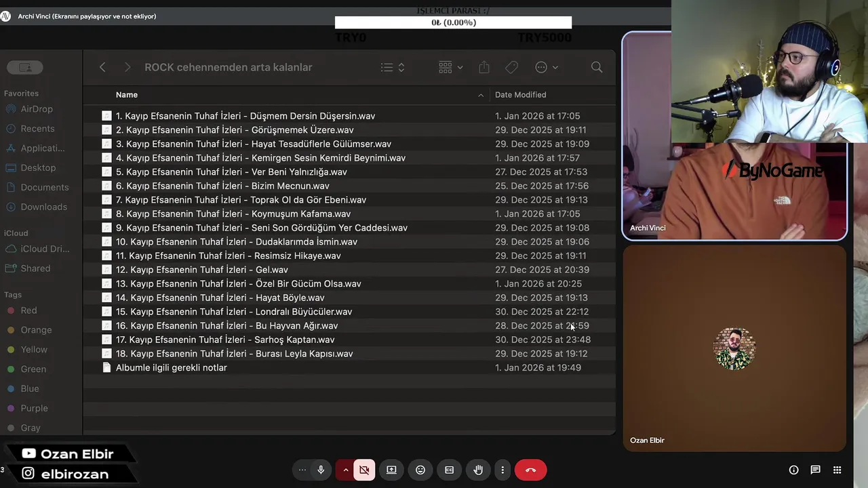The image size is (868, 488).
Task: Select Ozan Elbir participant avatar tile
Action: pyautogui.click(x=734, y=348)
